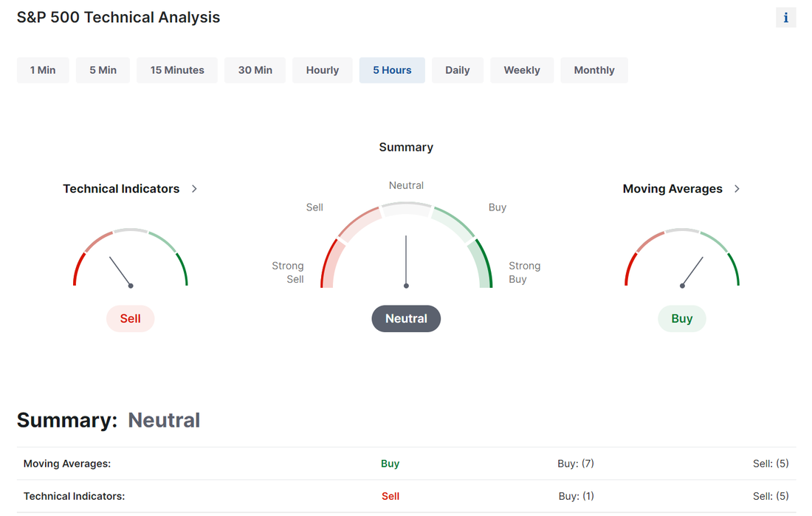Click the Moving Averages gauge dial

click(682, 258)
